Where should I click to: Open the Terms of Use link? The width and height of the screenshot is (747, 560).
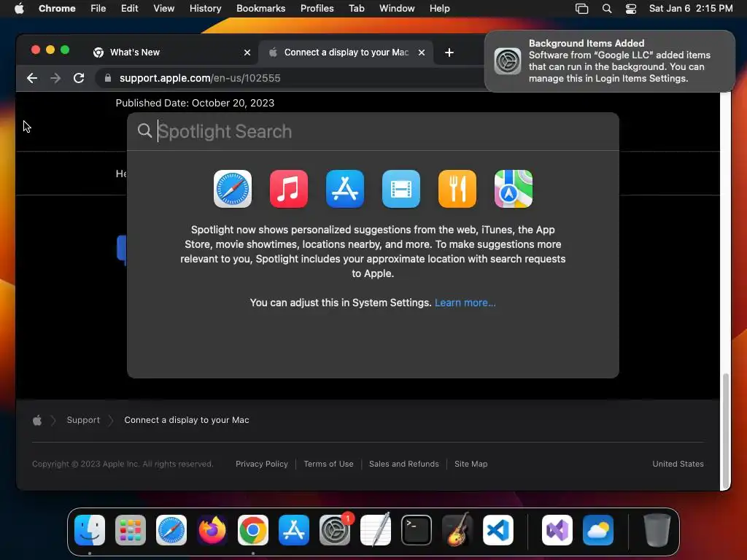coord(329,464)
